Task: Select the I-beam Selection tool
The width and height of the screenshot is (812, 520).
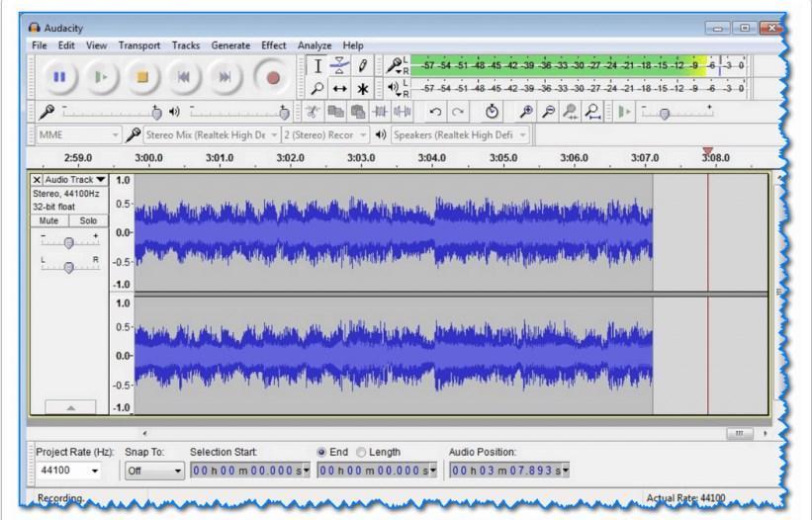Action: [317, 65]
